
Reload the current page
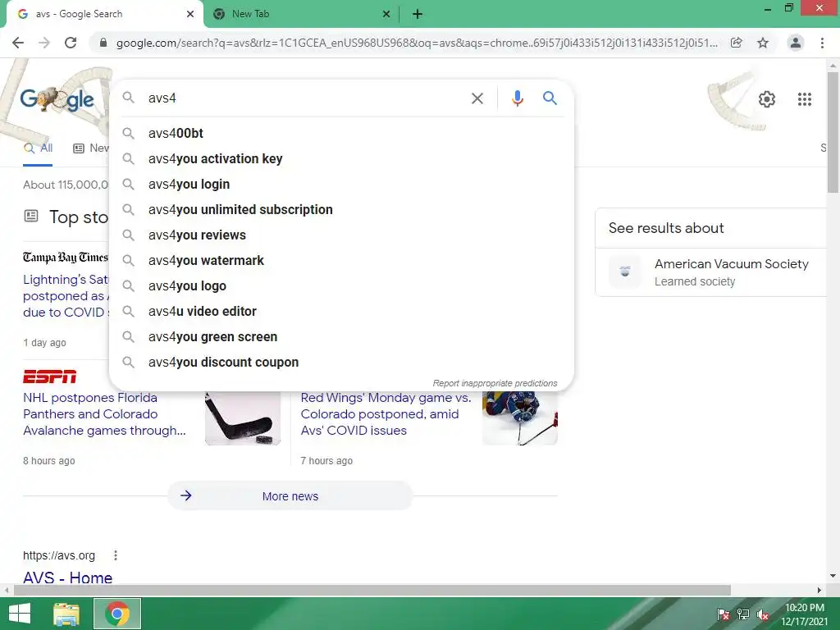[x=71, y=43]
